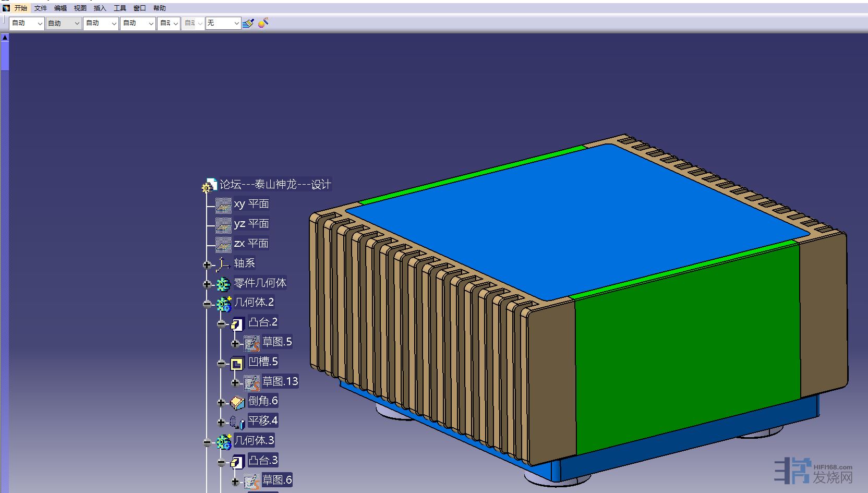Expand the 零件几何体 tree node

click(207, 284)
